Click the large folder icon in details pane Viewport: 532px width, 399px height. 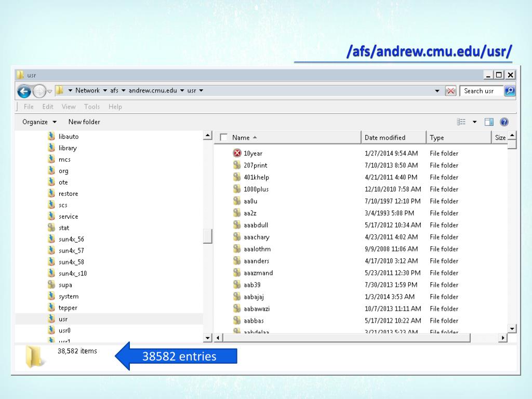34,356
